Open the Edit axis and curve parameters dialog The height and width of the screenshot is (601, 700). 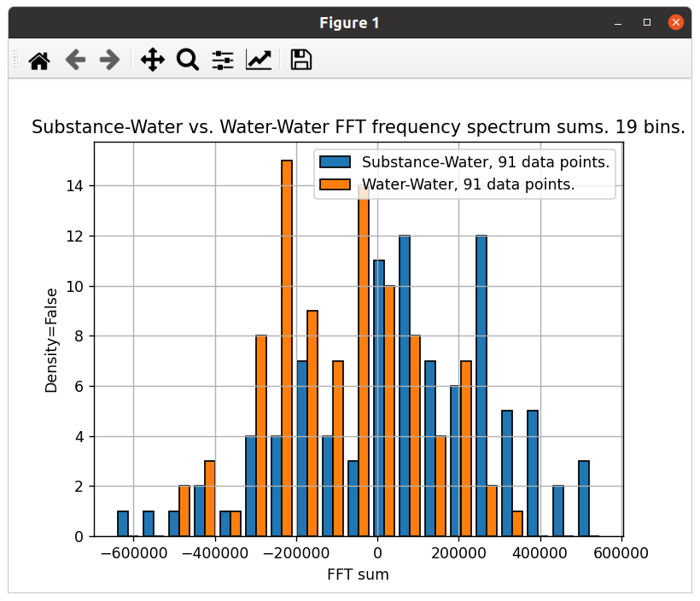[x=258, y=60]
